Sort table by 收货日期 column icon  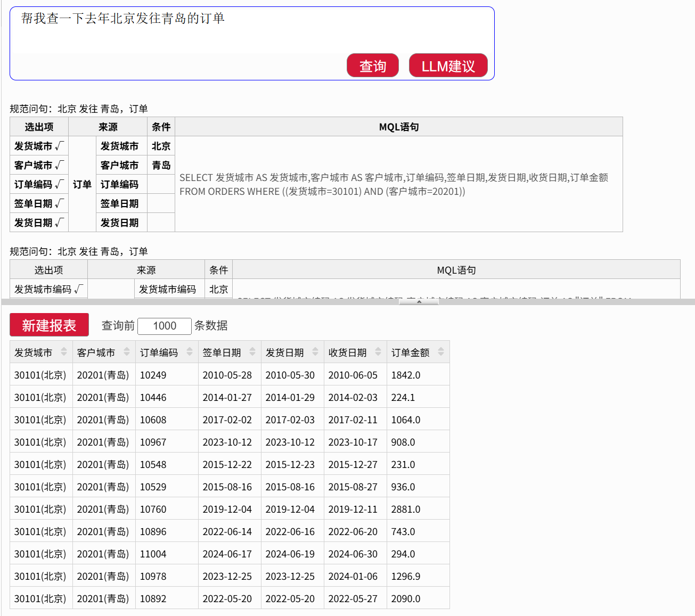coord(378,352)
